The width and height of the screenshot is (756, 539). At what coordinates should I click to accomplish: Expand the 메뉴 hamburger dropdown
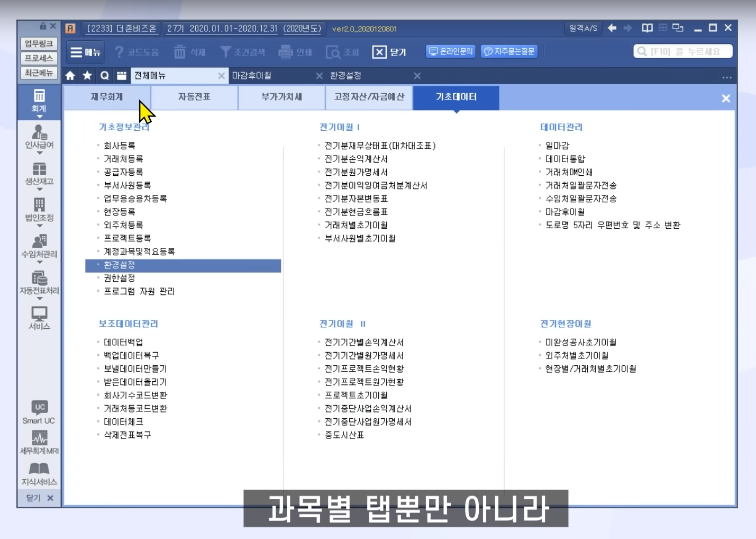click(x=85, y=52)
